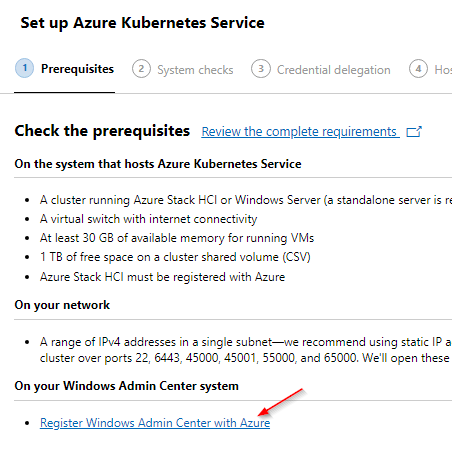This screenshot has width=452, height=468.
Task: Click the step 1 circle icon
Action: click(x=24, y=68)
